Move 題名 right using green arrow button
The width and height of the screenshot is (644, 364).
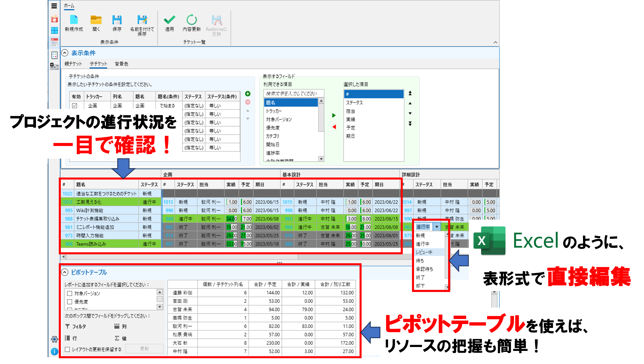point(334,115)
